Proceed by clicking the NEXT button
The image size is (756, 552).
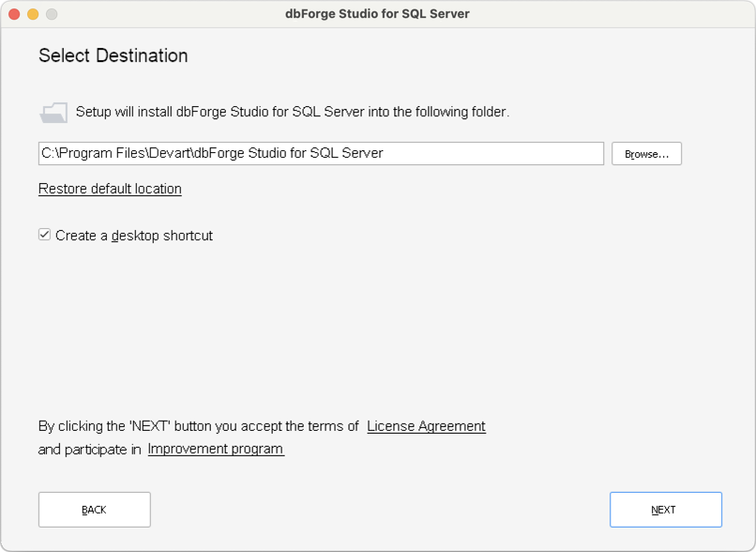coord(665,510)
